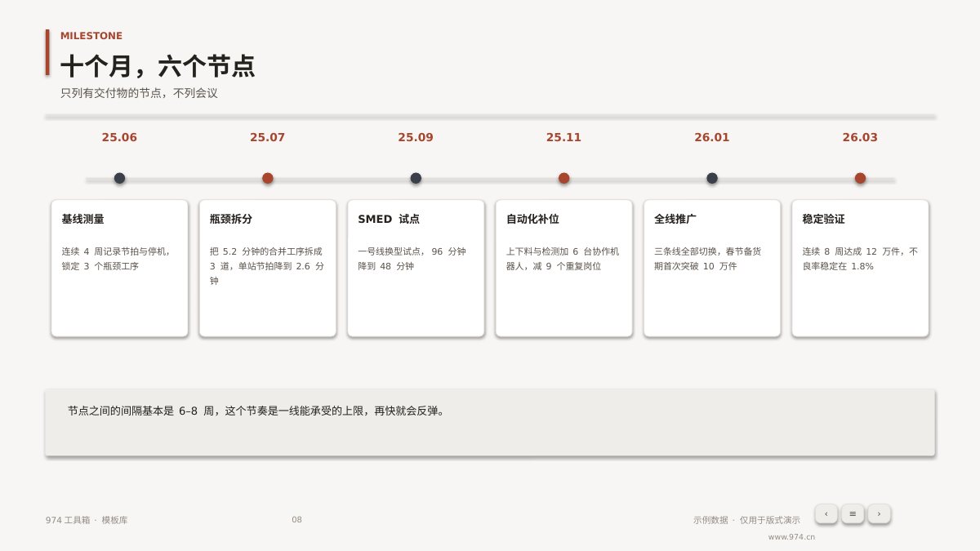Advance with the next slide arrow

click(x=879, y=513)
